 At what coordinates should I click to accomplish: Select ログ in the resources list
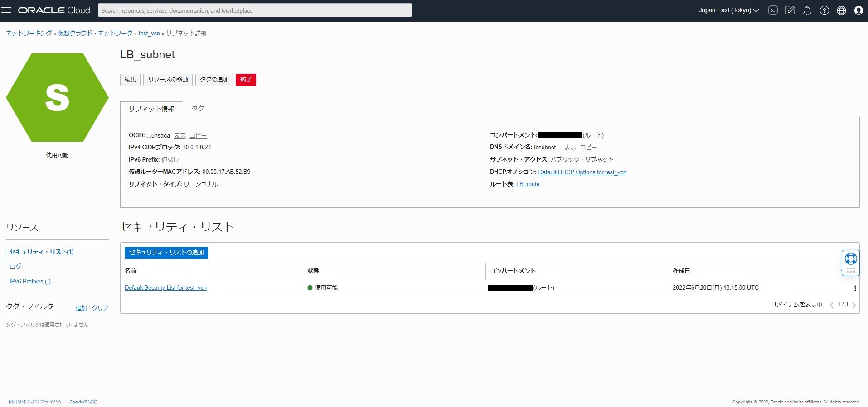pos(15,267)
